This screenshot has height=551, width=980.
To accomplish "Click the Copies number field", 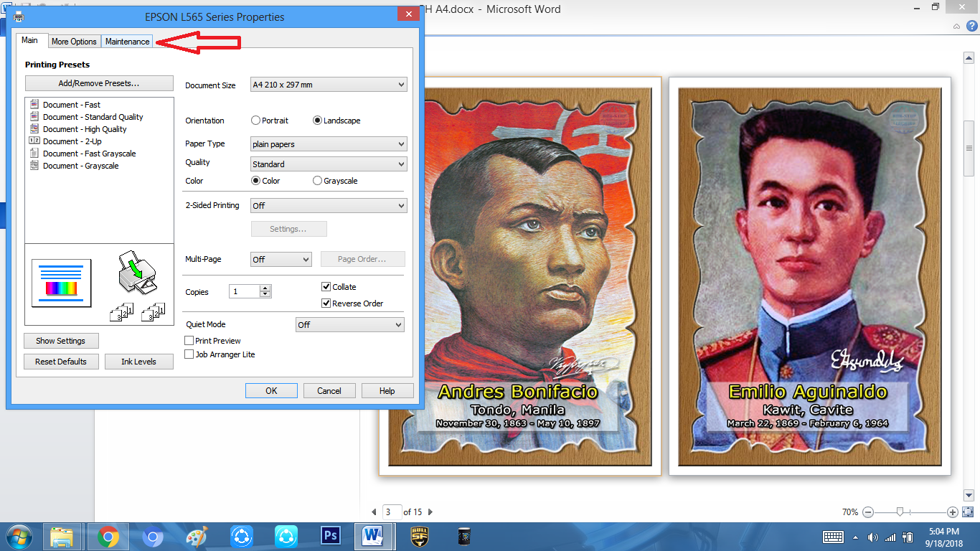I will tap(245, 292).
